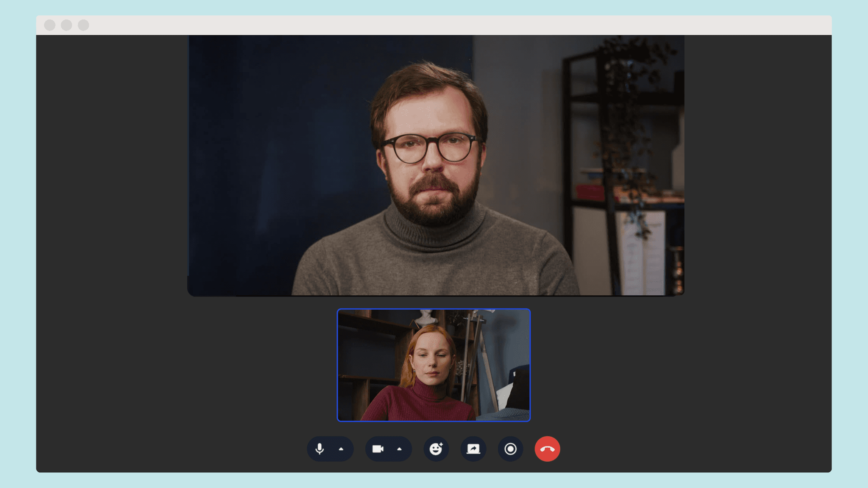Open camera options arrow

399,449
